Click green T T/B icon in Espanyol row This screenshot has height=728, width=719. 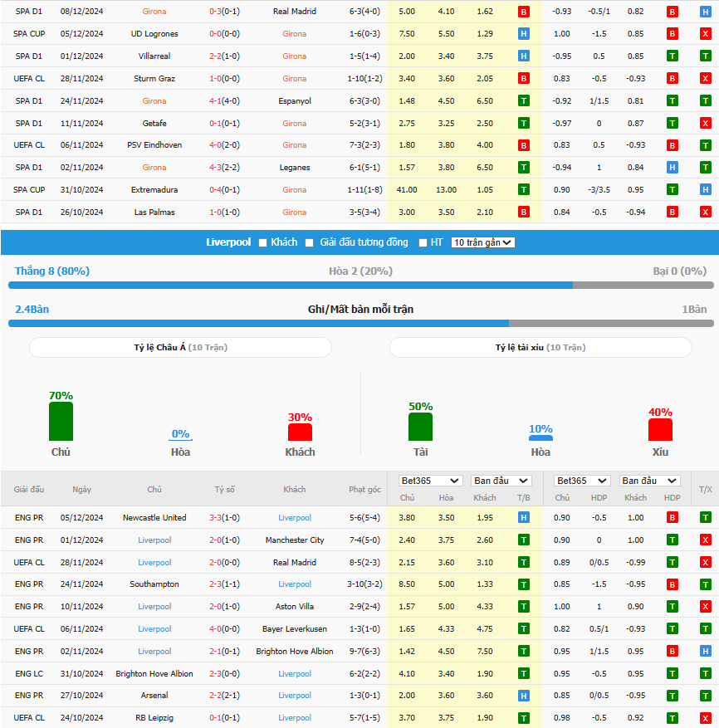tap(523, 100)
